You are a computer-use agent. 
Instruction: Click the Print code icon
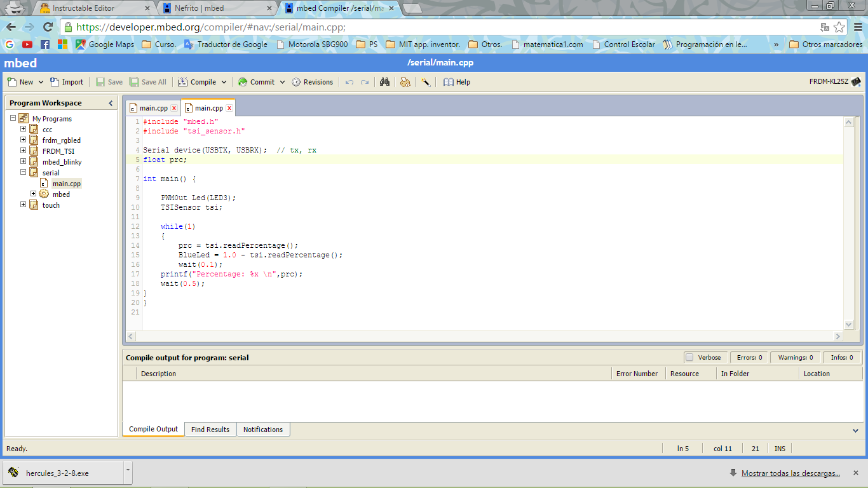(405, 82)
